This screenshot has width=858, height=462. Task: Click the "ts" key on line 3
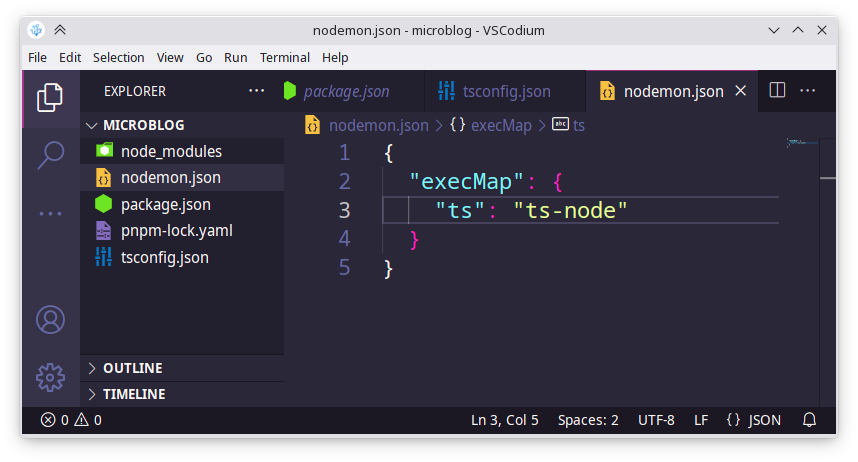[460, 210]
